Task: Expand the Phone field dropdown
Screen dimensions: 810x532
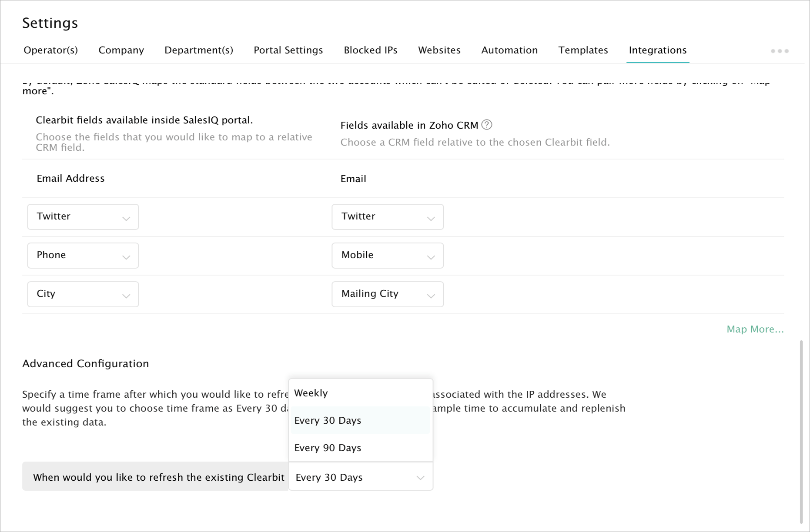Action: pyautogui.click(x=83, y=256)
